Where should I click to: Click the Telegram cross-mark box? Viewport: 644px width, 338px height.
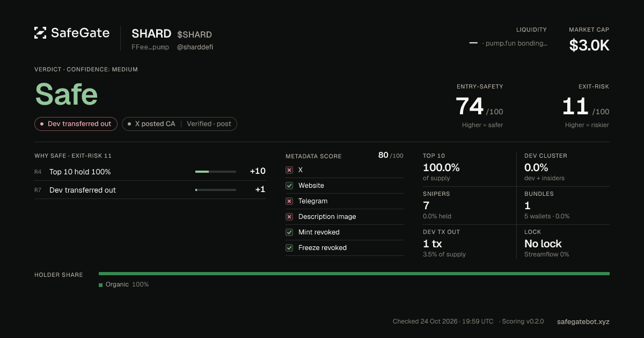(x=289, y=201)
